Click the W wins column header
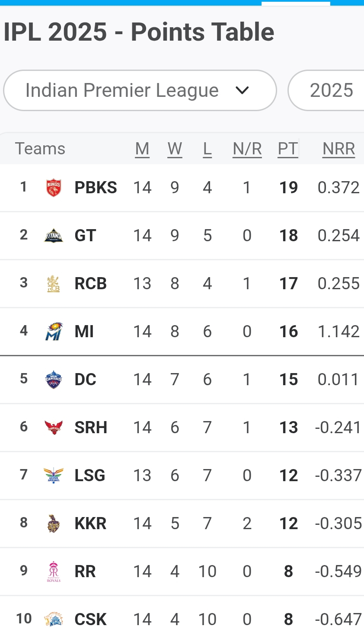Screen dimensions: 364x629 click(175, 149)
